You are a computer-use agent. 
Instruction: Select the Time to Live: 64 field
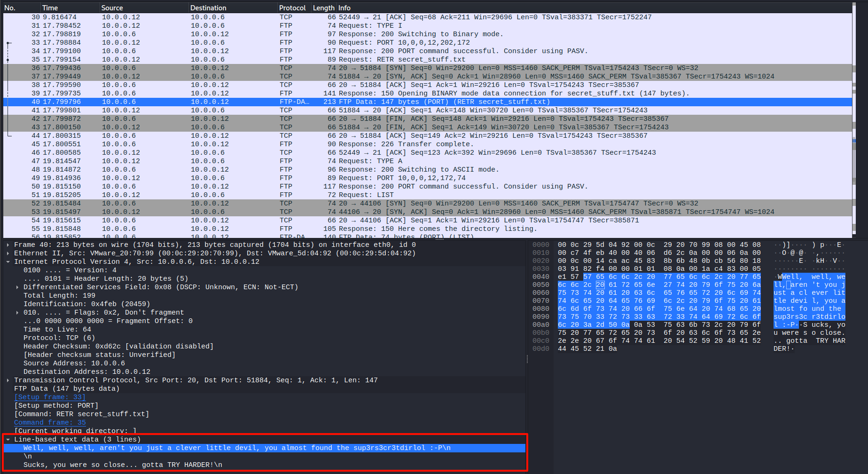(x=264, y=330)
